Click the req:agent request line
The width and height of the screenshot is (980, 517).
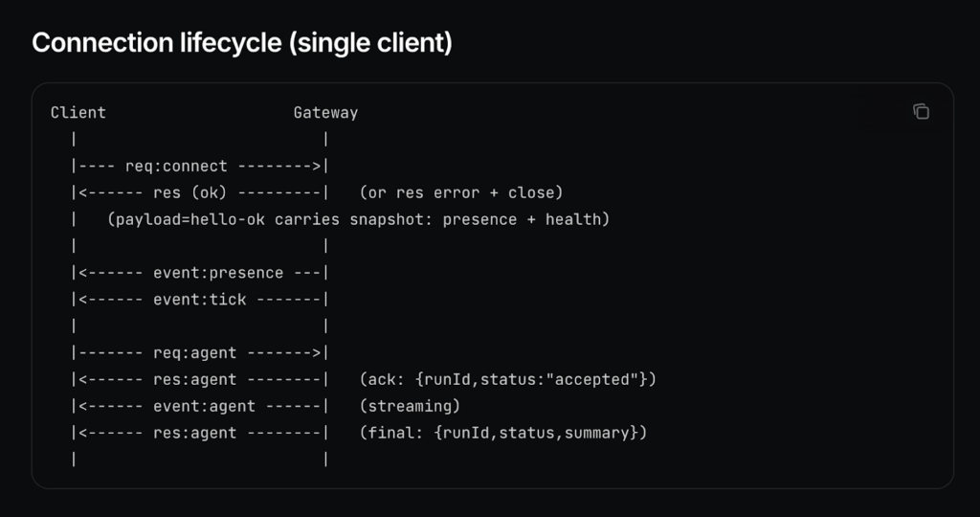199,353
